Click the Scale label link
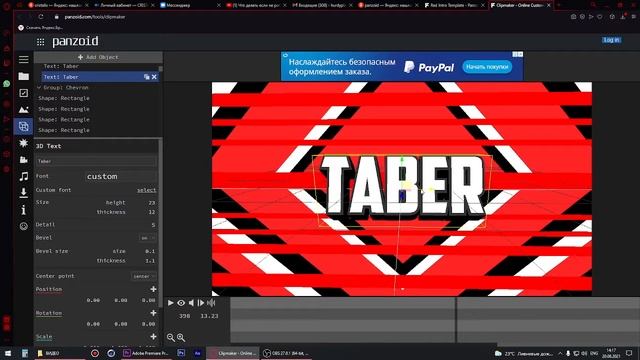Viewport: 640px width, 360px height. pyautogui.click(x=44, y=337)
